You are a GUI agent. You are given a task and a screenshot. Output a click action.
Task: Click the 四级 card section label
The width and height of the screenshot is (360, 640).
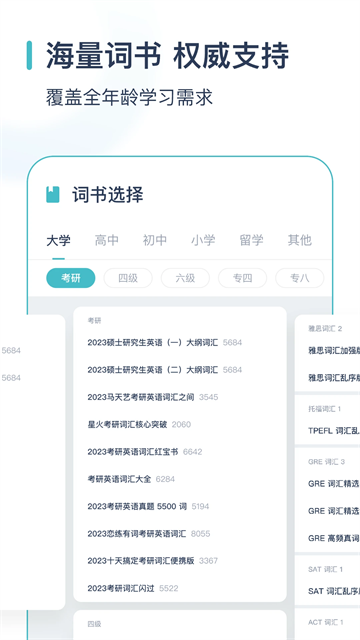tap(94, 624)
